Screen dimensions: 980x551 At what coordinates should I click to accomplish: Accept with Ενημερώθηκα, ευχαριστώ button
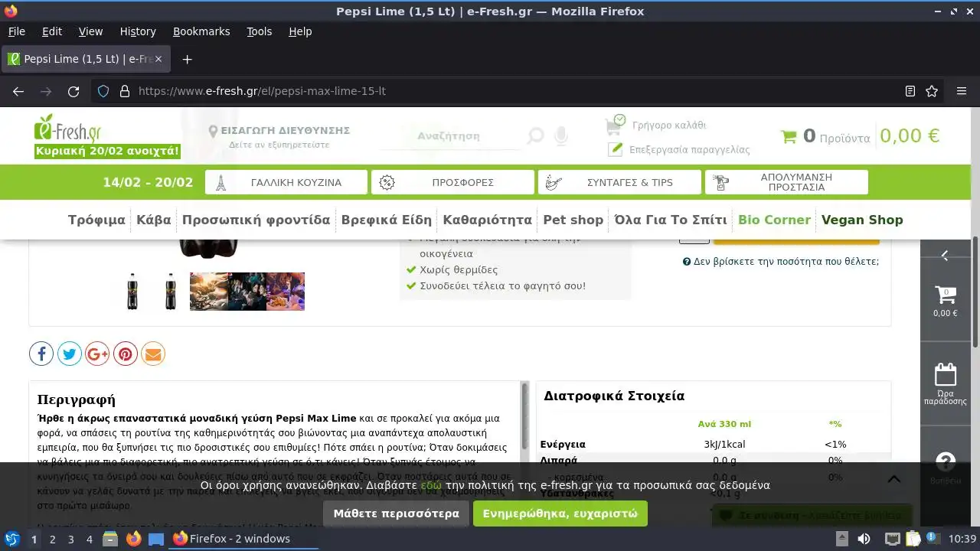coord(560,514)
